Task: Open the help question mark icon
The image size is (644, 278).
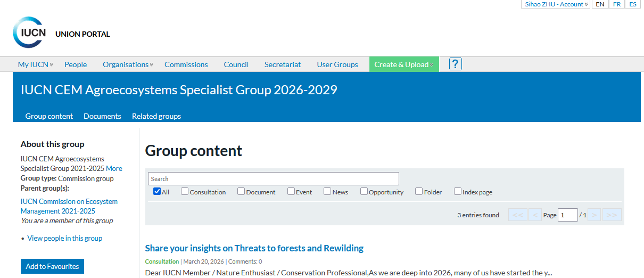Action: 455,64
